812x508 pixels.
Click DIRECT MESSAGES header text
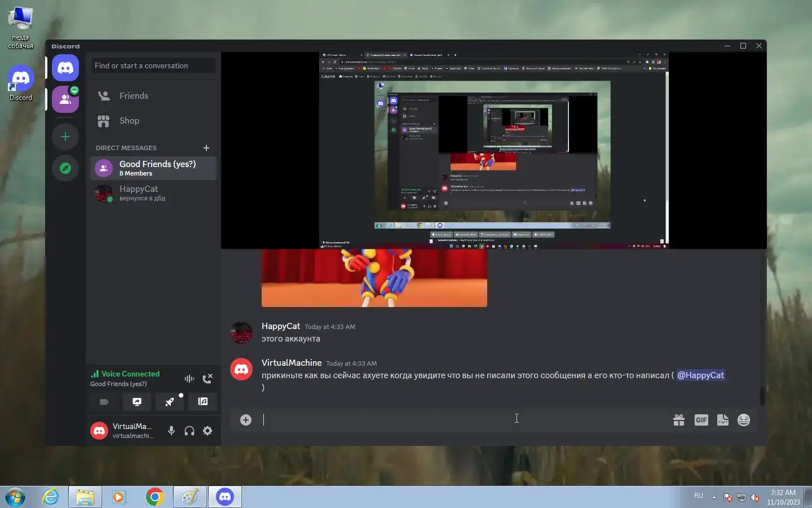(126, 148)
